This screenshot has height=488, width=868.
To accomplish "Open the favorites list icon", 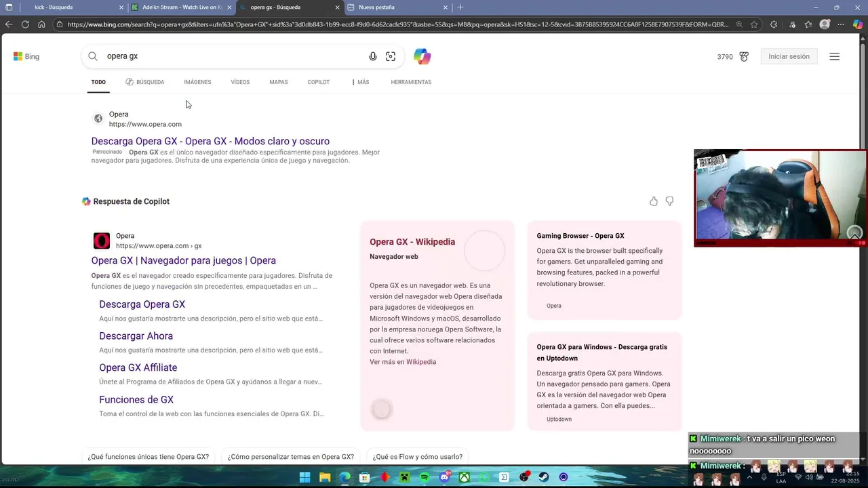I will click(808, 24).
